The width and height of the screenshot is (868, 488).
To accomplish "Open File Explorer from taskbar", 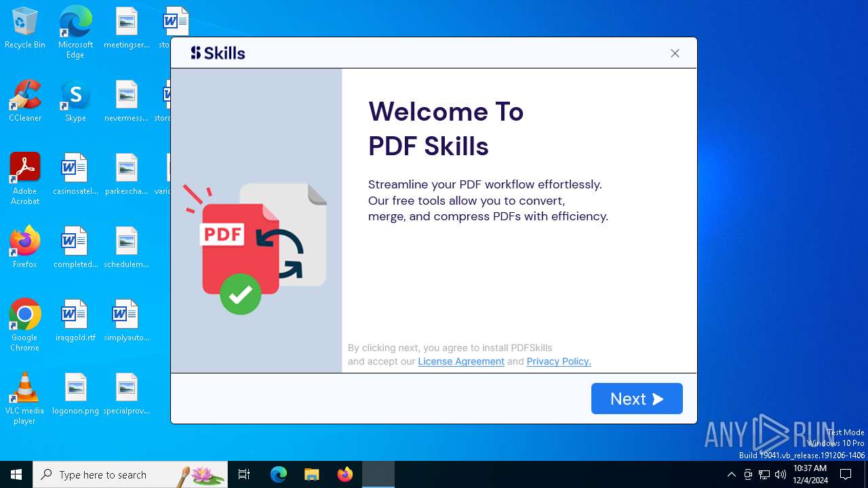I will point(312,474).
